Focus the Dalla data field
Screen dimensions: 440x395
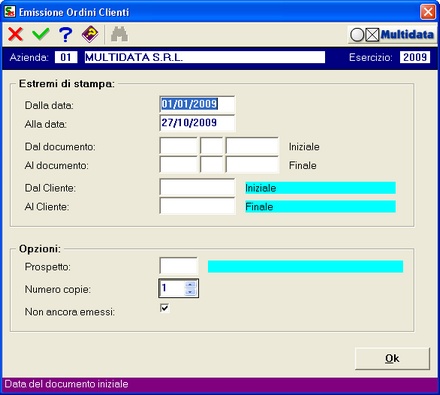tap(197, 104)
